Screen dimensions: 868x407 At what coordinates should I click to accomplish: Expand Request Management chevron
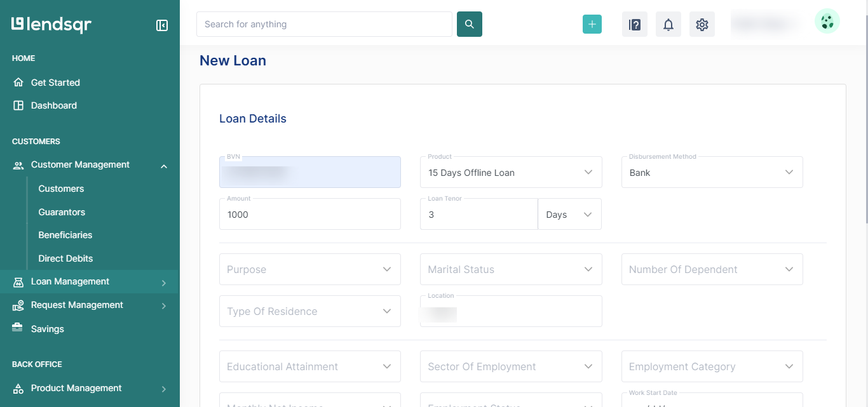164,306
